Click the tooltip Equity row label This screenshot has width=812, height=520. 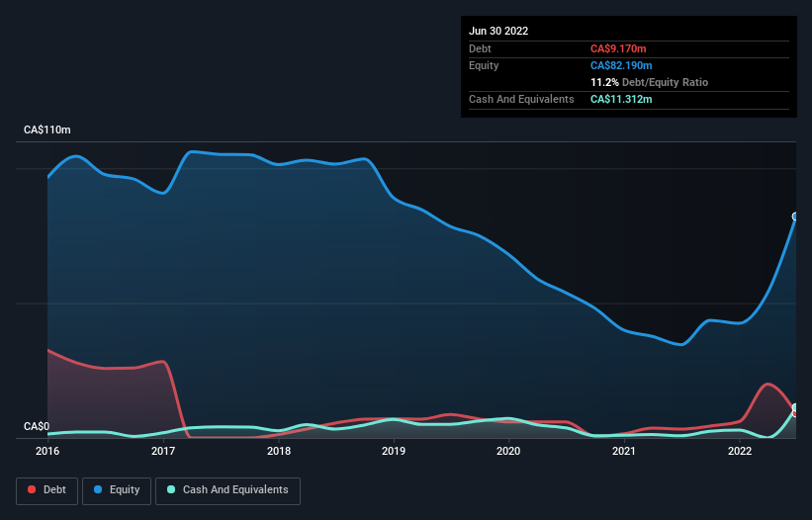click(x=484, y=65)
